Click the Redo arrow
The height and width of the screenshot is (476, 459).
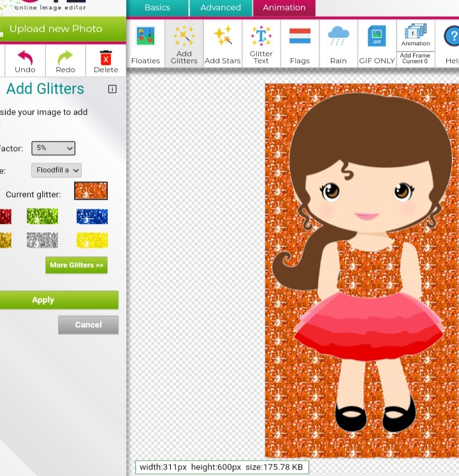point(65,61)
